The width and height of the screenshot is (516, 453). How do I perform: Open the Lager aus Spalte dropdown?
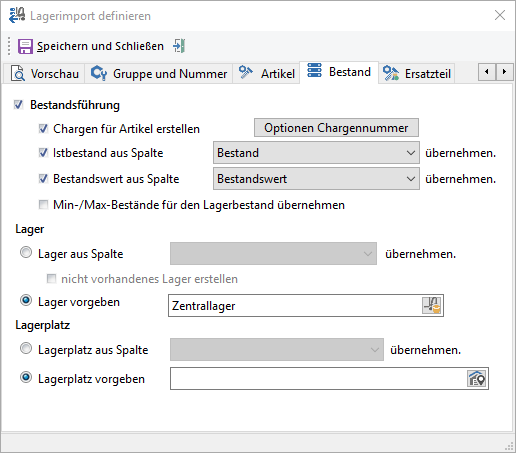pos(273,254)
